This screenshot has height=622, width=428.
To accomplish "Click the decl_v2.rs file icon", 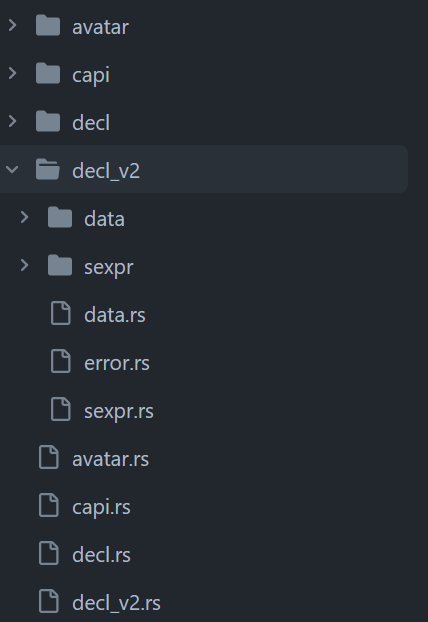I will [x=49, y=601].
